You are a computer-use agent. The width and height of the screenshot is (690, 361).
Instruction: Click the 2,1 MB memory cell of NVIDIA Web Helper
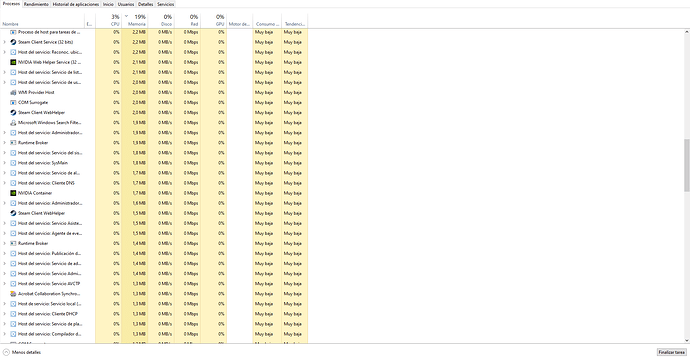coord(135,63)
